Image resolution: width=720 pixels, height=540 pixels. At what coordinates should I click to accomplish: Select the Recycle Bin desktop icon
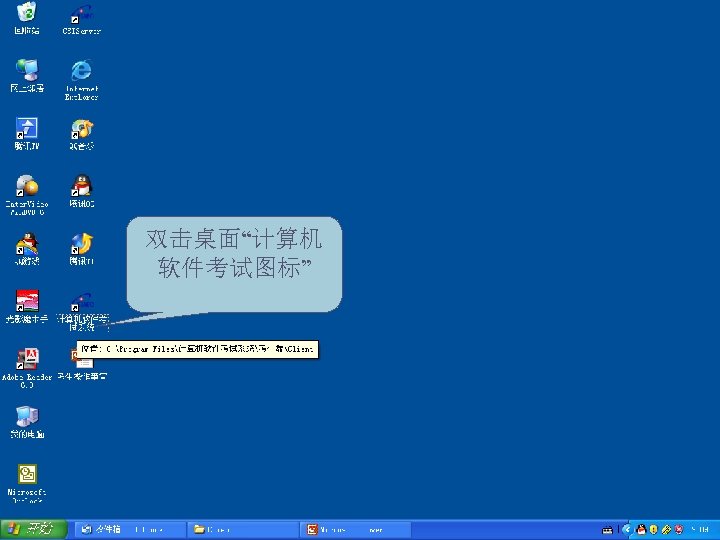[27, 18]
